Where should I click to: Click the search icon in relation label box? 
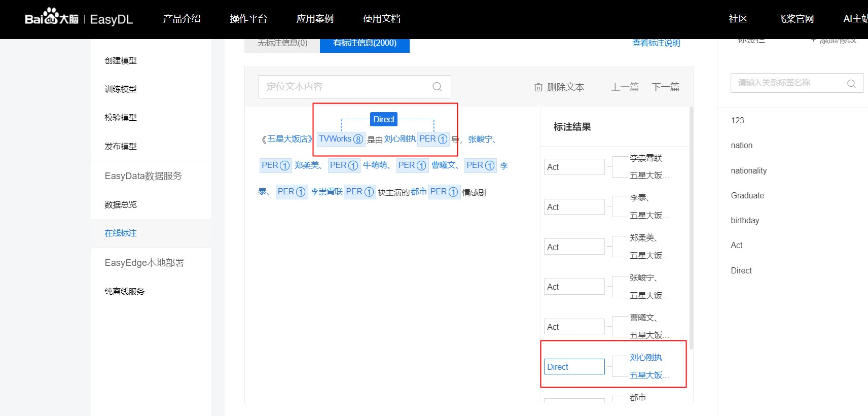coord(851,83)
